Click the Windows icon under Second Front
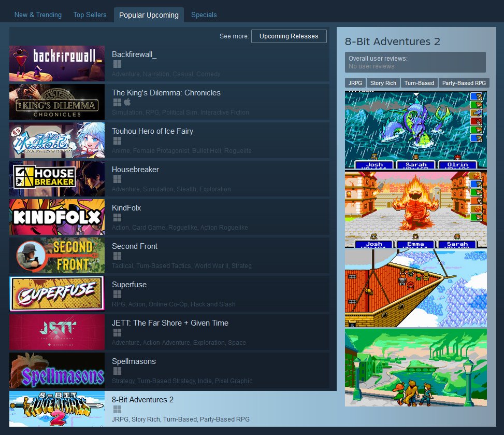This screenshot has height=435, width=504. (x=117, y=256)
